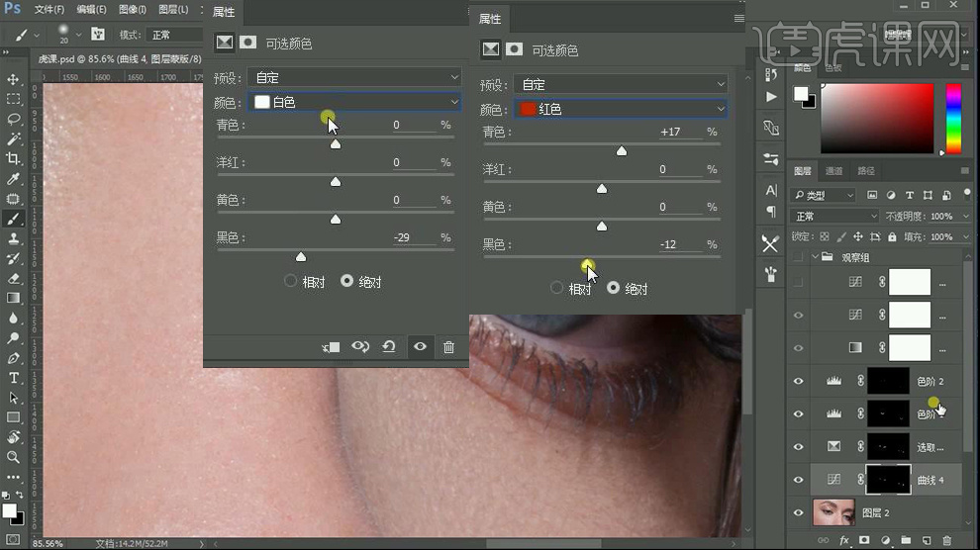Click the mask icon in right properties panel
The width and height of the screenshot is (980, 550).
(514, 48)
